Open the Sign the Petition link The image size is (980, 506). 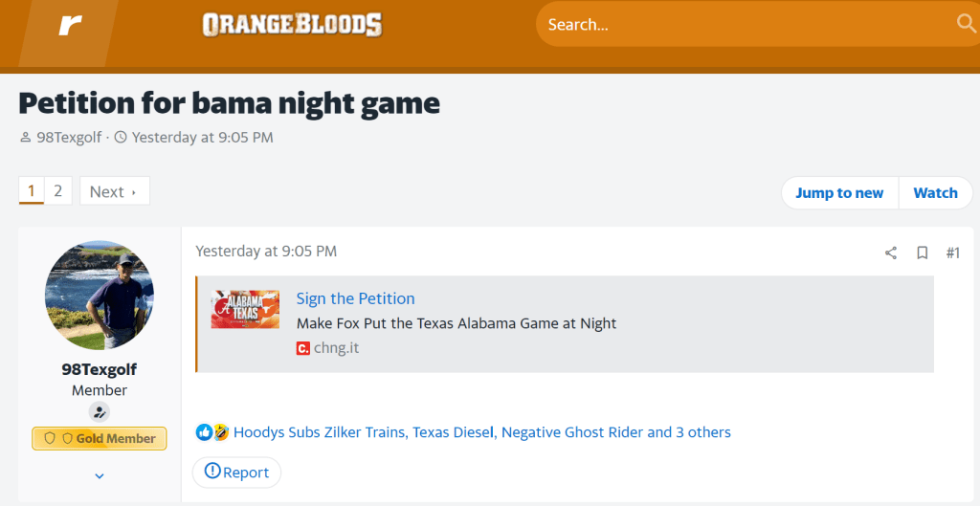click(x=355, y=298)
